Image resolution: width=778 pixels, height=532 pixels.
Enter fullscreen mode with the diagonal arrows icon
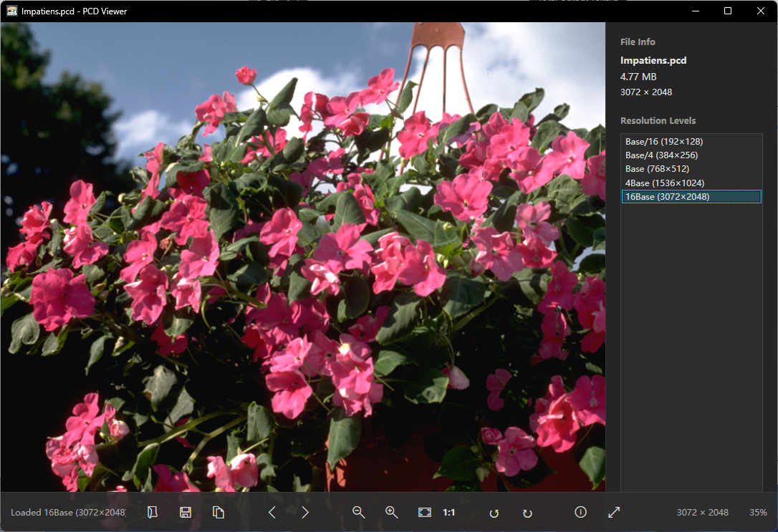click(x=614, y=512)
